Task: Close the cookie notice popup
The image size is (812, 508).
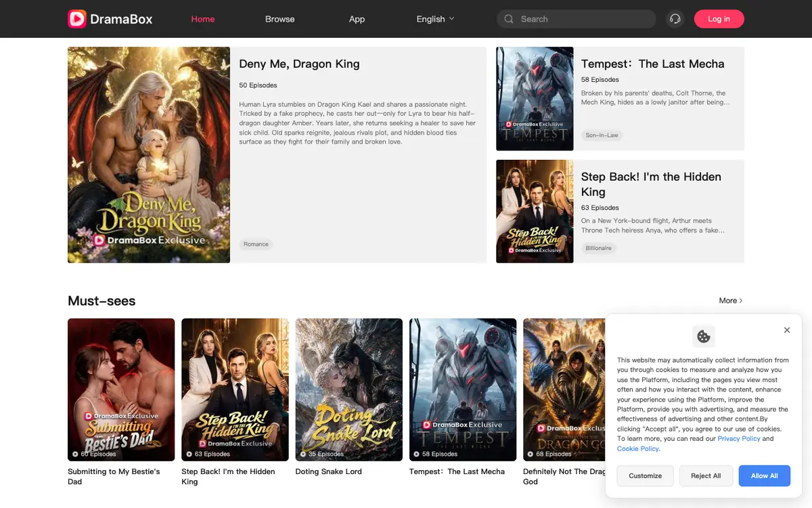Action: click(x=787, y=330)
